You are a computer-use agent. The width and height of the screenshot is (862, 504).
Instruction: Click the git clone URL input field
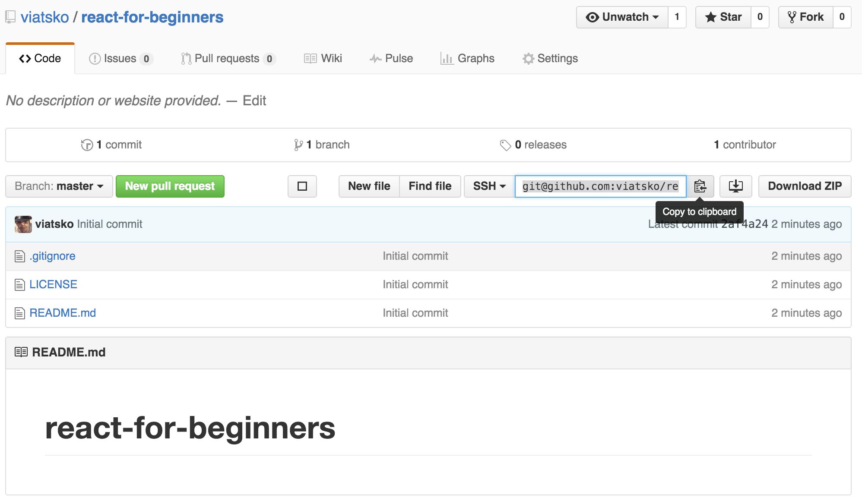click(x=600, y=186)
